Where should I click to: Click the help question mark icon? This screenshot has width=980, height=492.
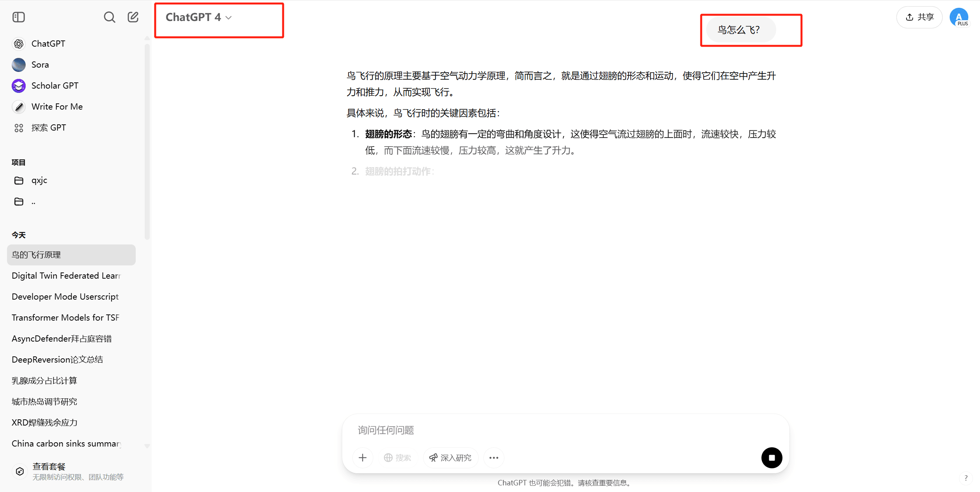tap(966, 478)
